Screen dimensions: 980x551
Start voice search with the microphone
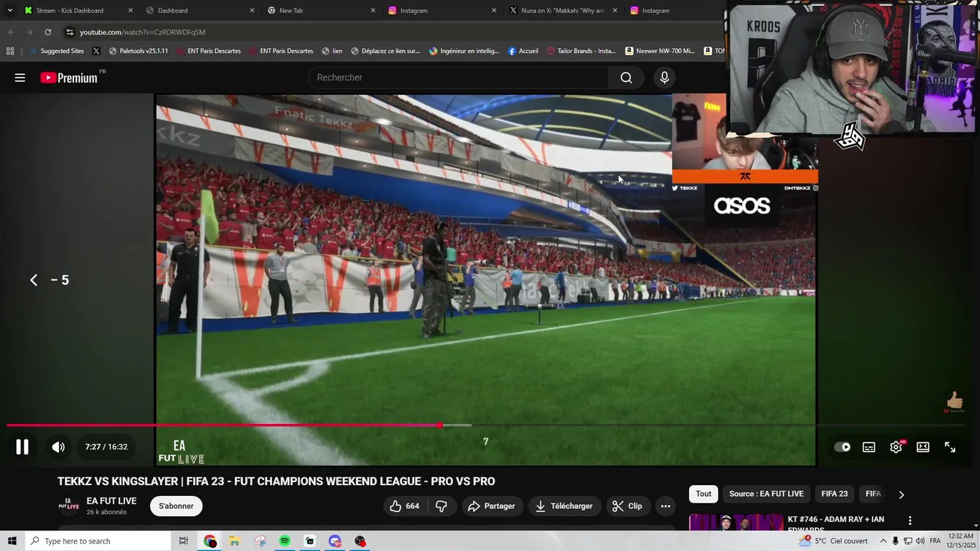point(665,77)
